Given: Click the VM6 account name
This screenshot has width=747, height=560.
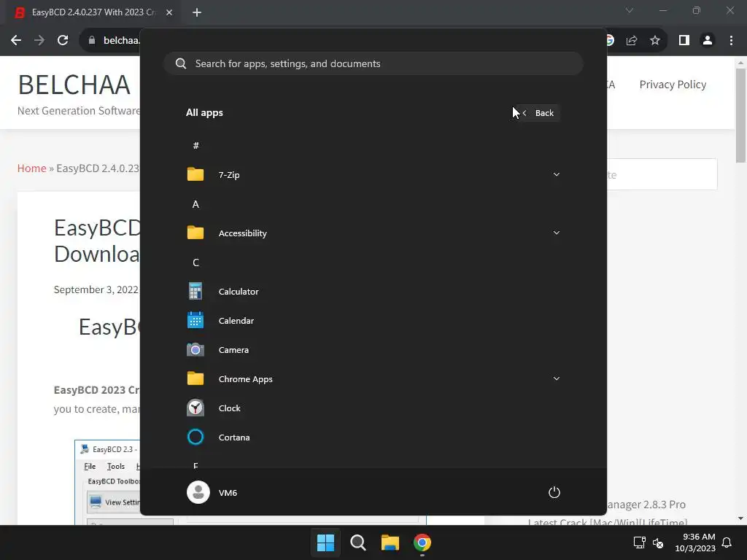Looking at the screenshot, I should pos(228,493).
